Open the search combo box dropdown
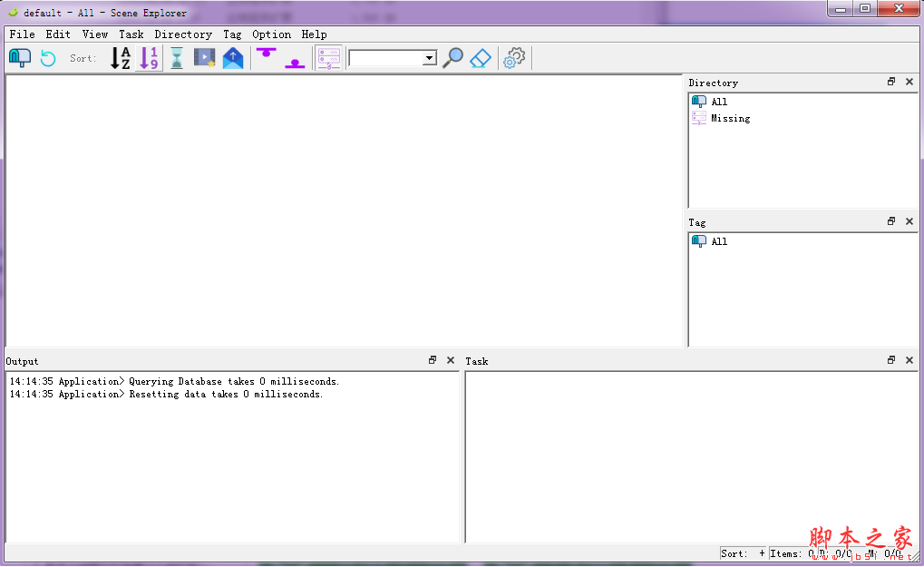 429,58
